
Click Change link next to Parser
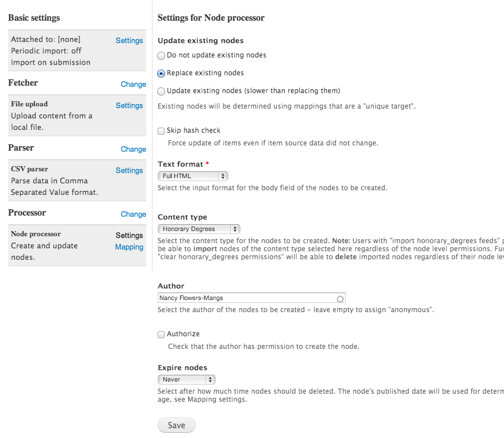tap(133, 149)
